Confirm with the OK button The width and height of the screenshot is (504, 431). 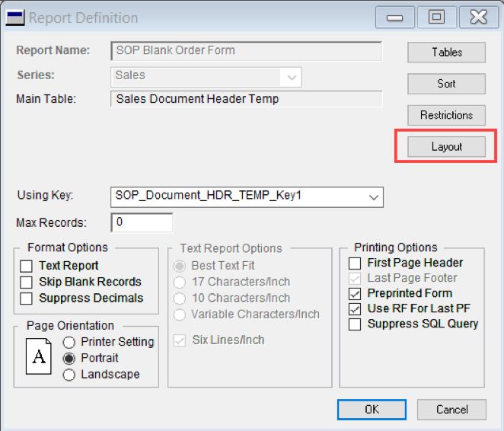tap(372, 409)
